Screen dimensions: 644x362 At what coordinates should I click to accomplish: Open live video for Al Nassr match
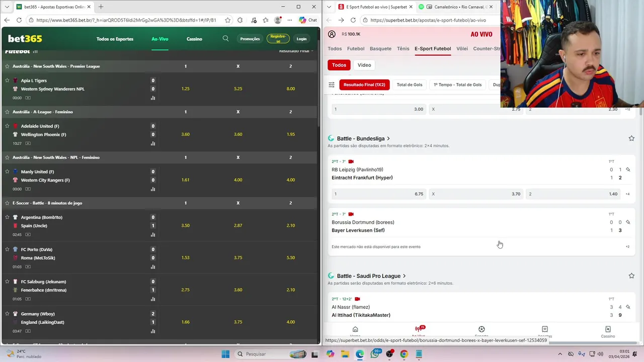tap(357, 299)
